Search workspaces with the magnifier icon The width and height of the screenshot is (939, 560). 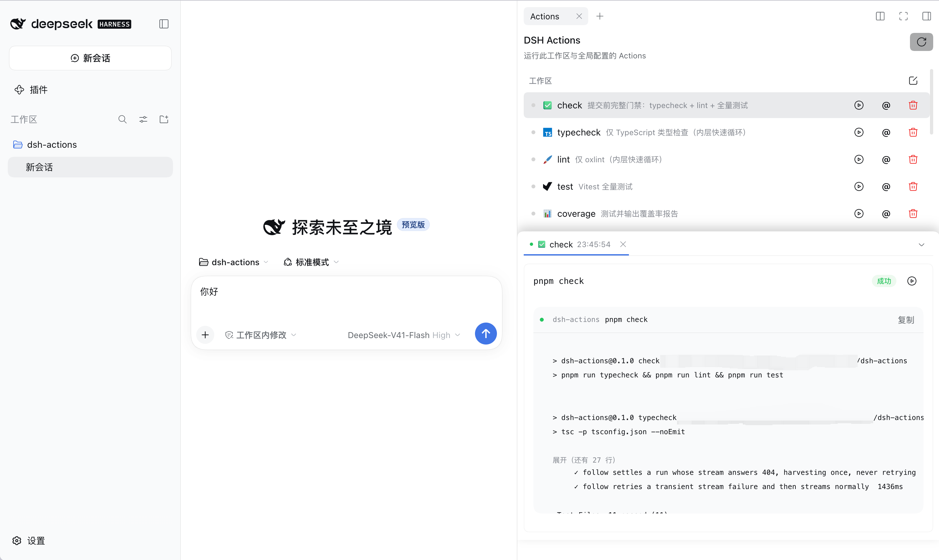pyautogui.click(x=122, y=119)
